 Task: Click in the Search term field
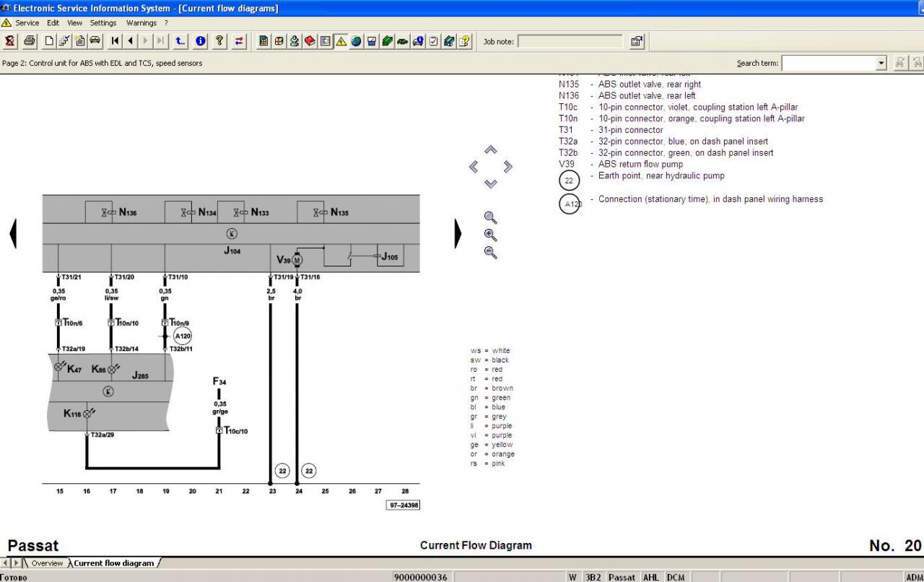(x=829, y=63)
